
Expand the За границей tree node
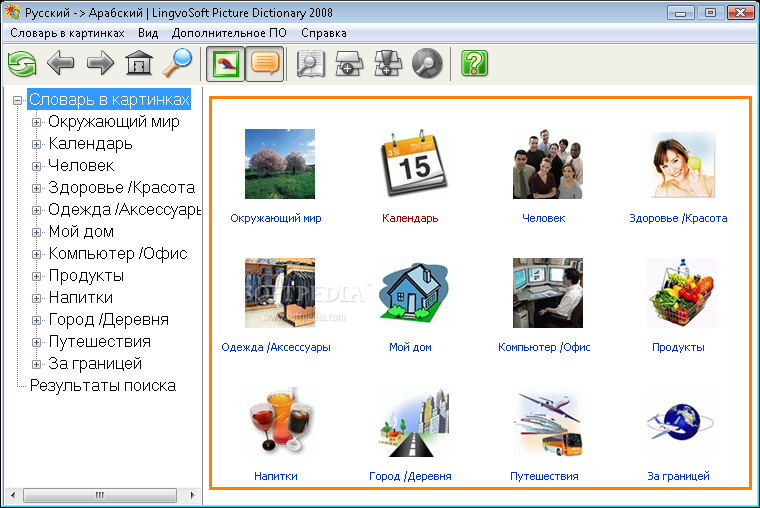click(36, 364)
